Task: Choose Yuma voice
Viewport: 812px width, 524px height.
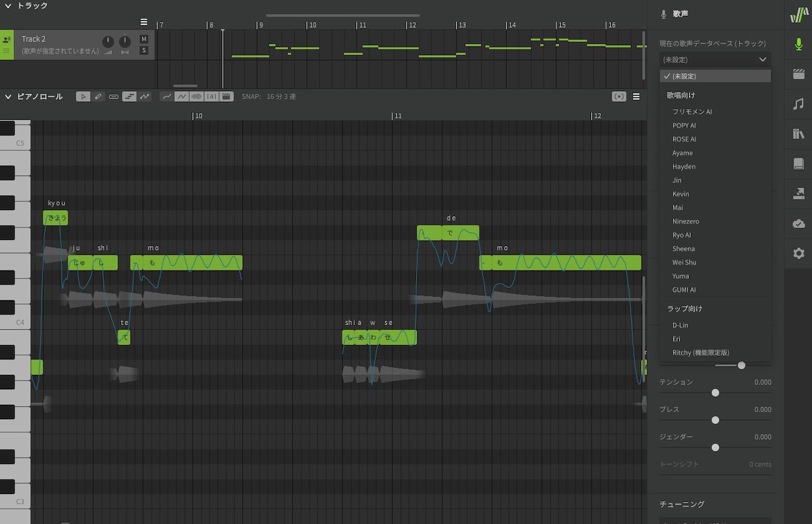Action: click(x=681, y=276)
